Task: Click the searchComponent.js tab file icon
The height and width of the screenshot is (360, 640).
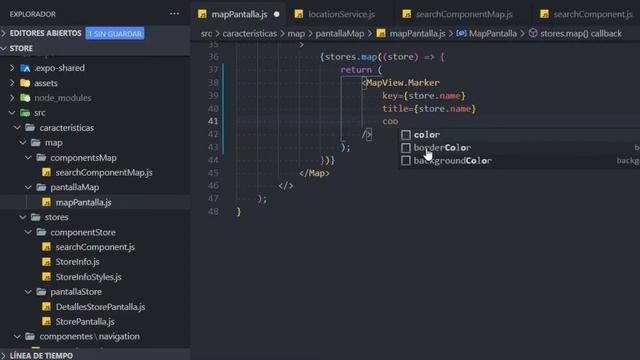Action: coord(544,14)
